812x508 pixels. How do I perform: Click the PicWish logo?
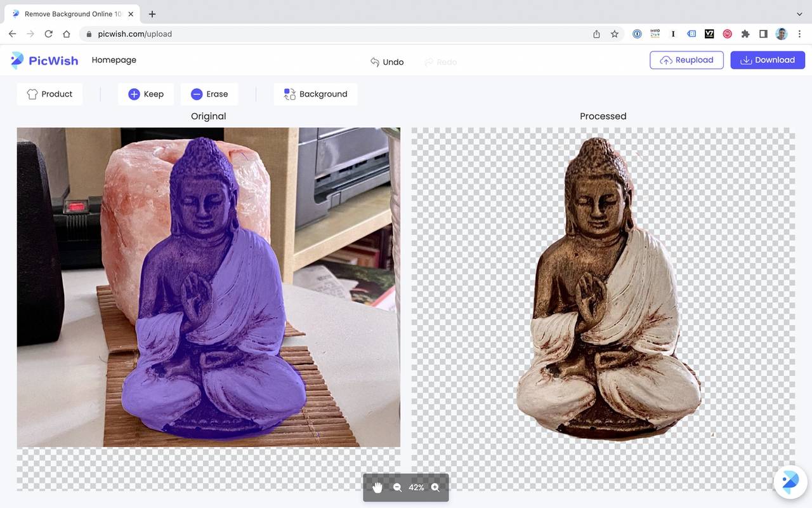[44, 60]
